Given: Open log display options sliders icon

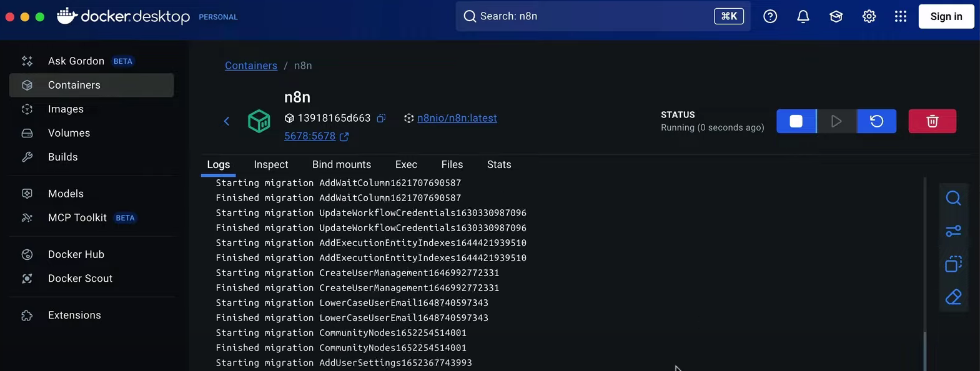Looking at the screenshot, I should [954, 231].
